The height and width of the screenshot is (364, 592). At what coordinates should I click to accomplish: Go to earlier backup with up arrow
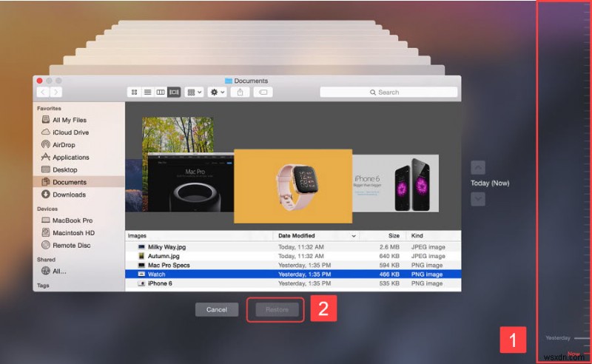click(x=478, y=167)
